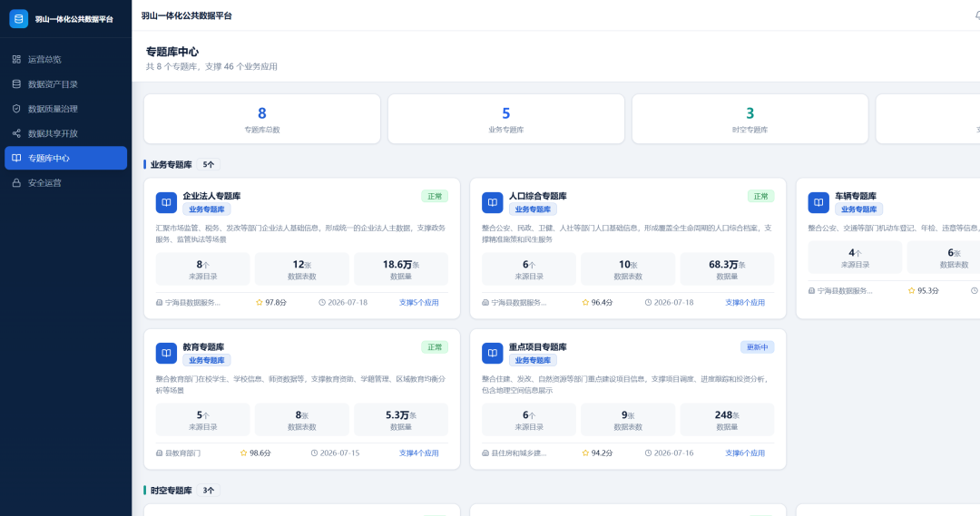Click the 人口综合专题库 book icon
Screen dimensions: 980x516
pos(493,202)
